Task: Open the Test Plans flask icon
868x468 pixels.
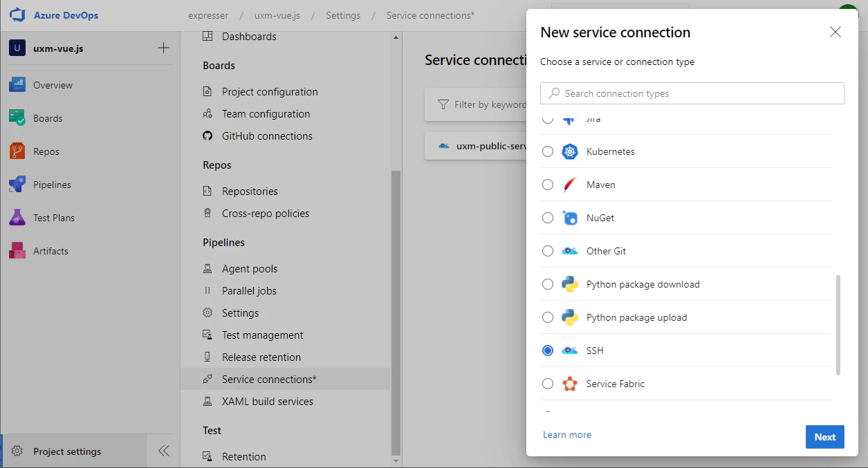Action: point(17,218)
